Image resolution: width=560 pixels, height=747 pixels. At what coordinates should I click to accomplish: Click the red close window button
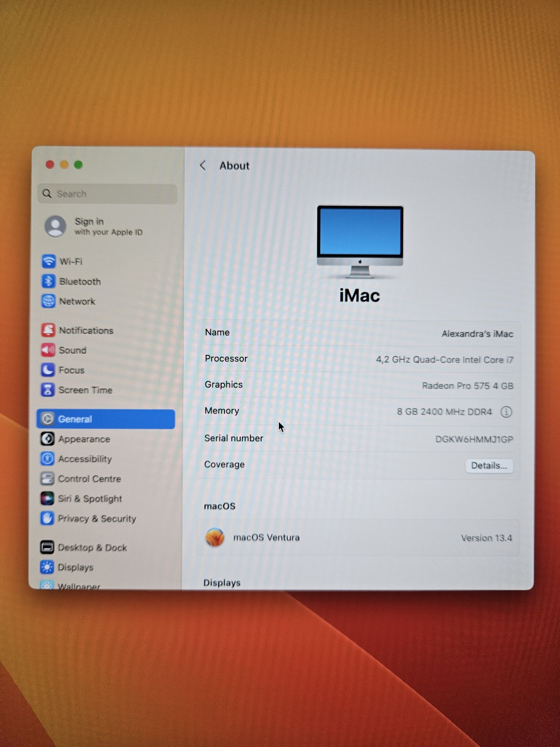click(x=50, y=165)
